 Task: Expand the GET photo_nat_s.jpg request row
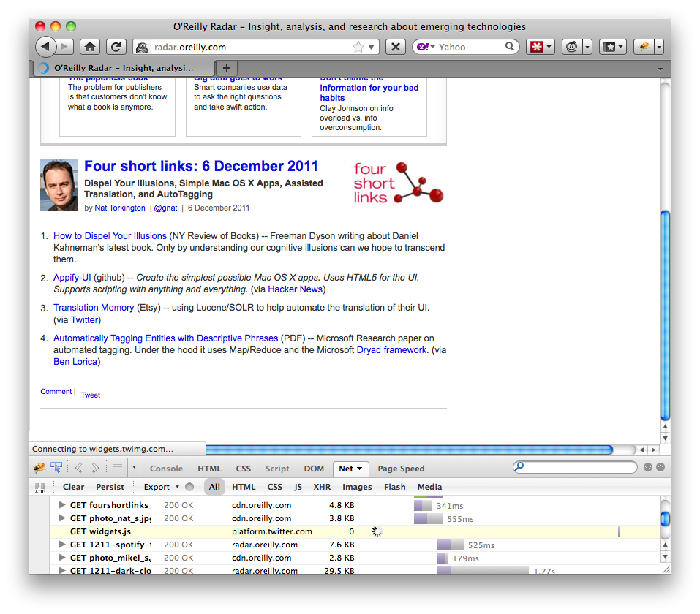(62, 518)
